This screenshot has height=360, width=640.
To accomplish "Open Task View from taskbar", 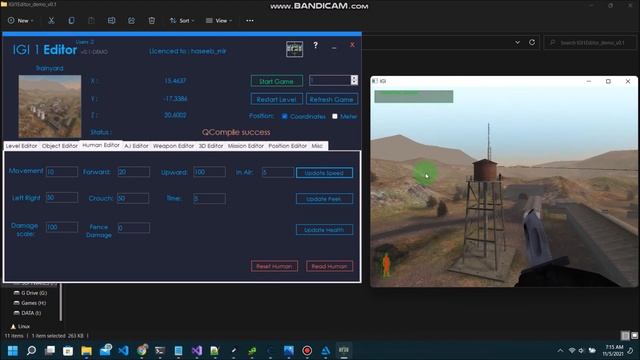I will (x=50, y=351).
